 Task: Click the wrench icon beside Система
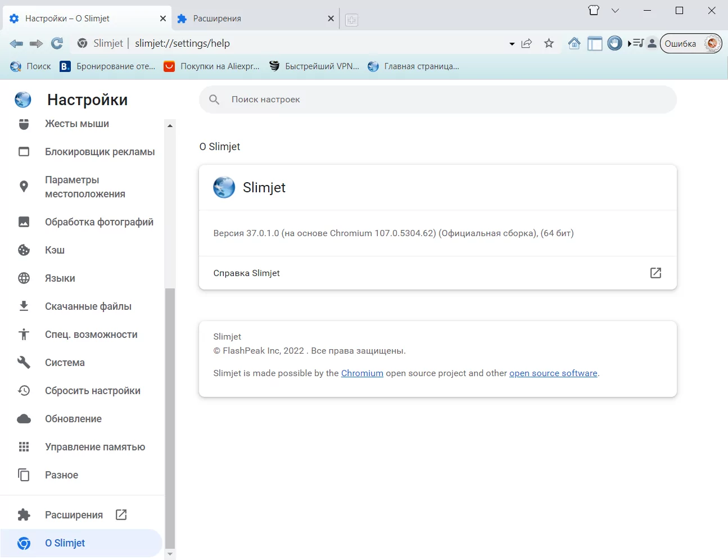[24, 363]
